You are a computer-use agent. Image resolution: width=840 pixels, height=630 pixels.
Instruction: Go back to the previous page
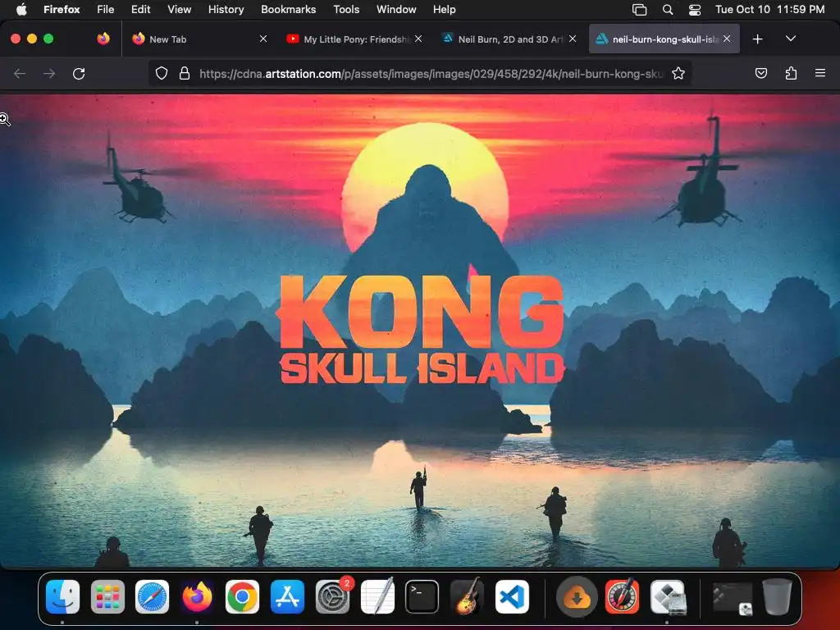(20, 73)
